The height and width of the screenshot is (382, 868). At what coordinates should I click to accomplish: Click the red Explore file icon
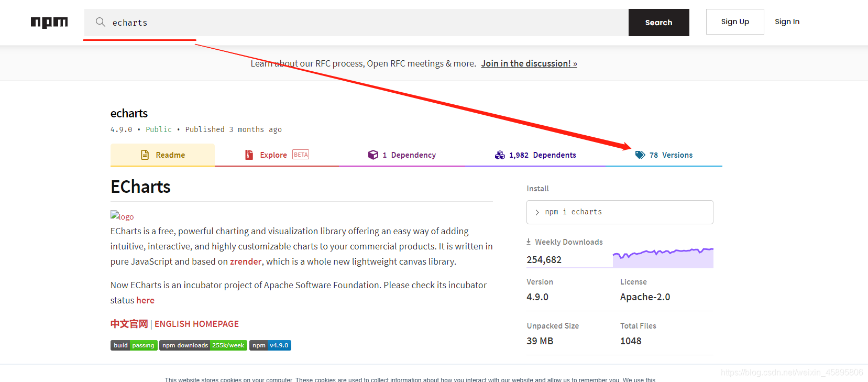[x=249, y=155]
